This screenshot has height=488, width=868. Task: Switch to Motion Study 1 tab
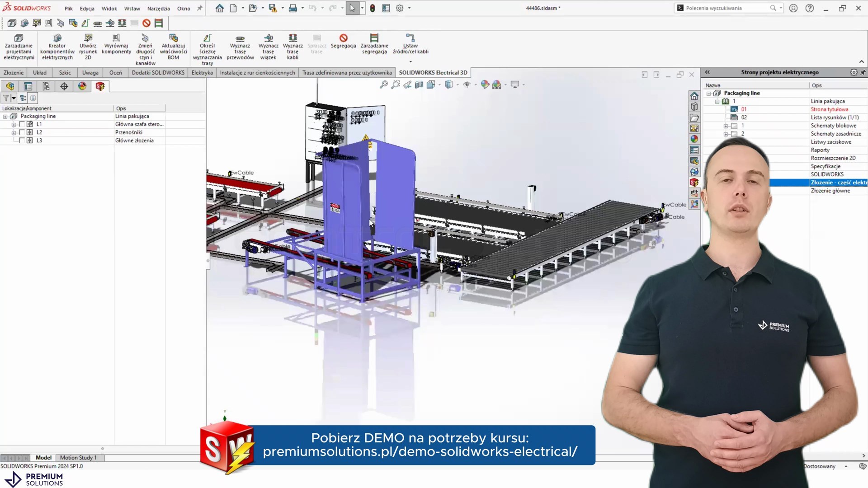click(x=78, y=458)
